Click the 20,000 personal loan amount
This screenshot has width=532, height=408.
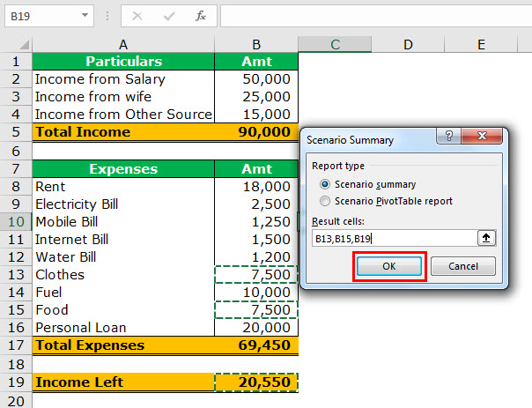[x=256, y=328]
